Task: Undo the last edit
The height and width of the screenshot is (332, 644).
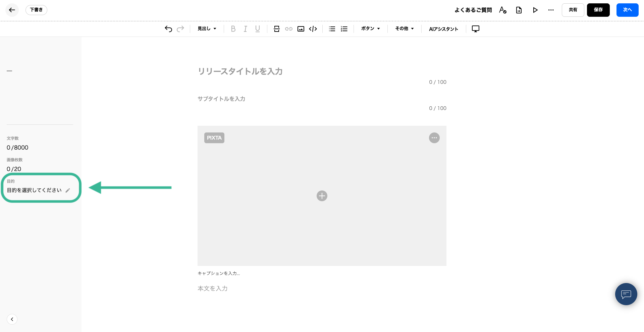Action: [168, 29]
